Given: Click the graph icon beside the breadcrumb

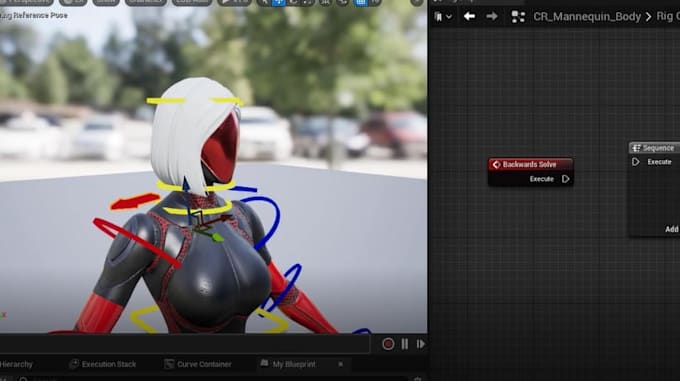Looking at the screenshot, I should (x=518, y=17).
